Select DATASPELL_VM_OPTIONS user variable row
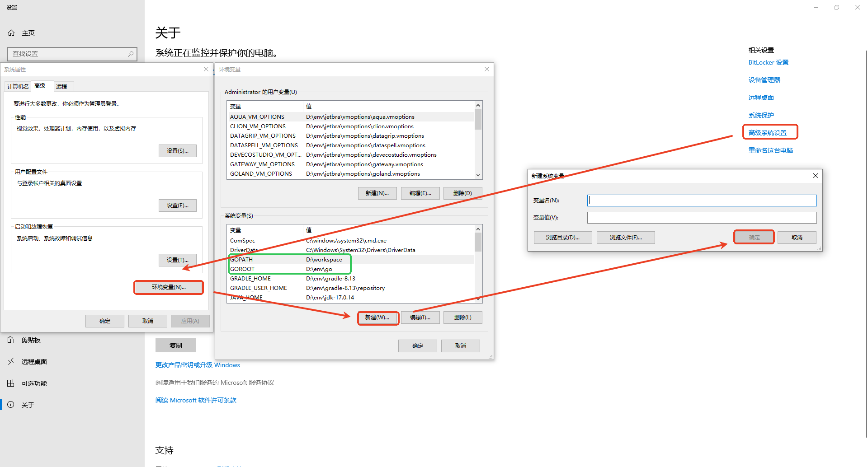Screen dimensions: 868x467 click(351, 145)
